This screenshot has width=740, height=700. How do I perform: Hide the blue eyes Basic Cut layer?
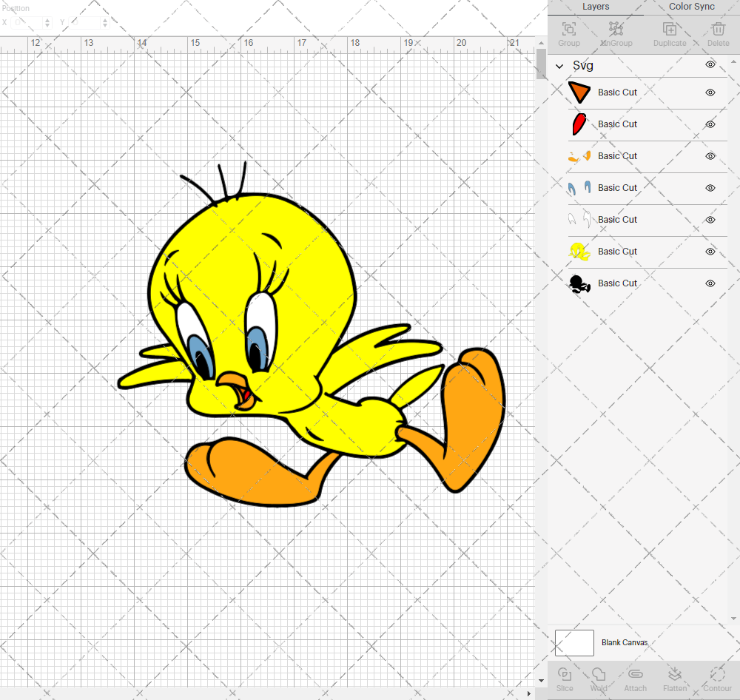click(710, 188)
